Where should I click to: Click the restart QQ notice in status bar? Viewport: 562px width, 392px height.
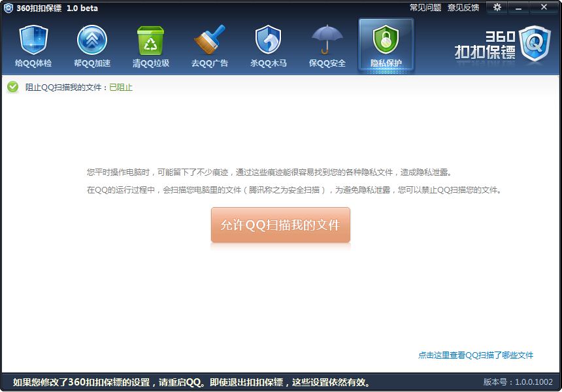[191, 382]
